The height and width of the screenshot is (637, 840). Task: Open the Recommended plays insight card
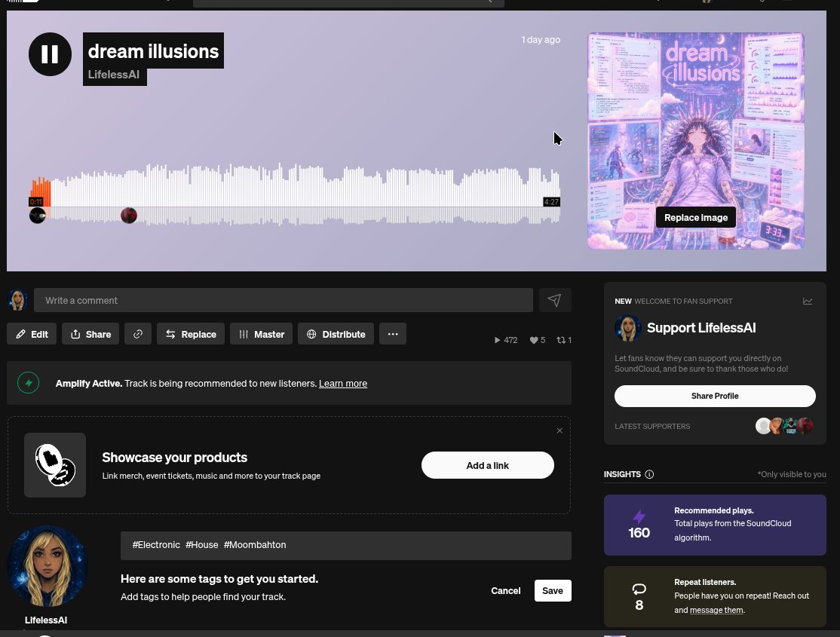pos(715,525)
